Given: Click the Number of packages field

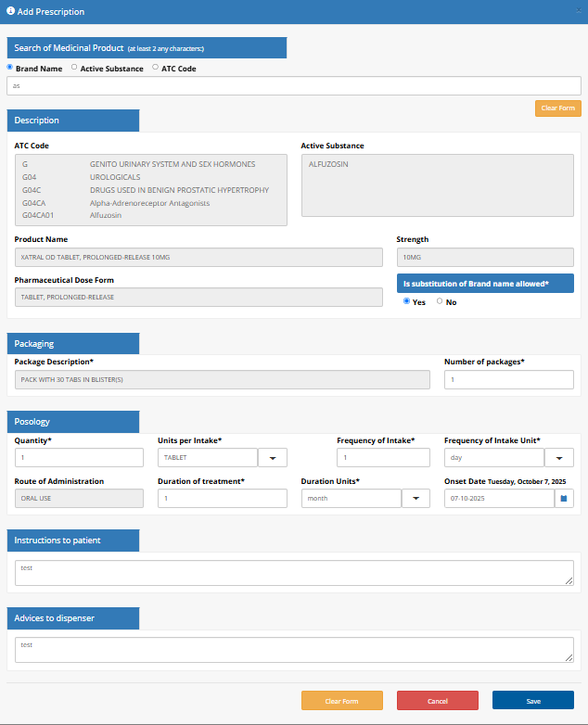Looking at the screenshot, I should [x=508, y=380].
